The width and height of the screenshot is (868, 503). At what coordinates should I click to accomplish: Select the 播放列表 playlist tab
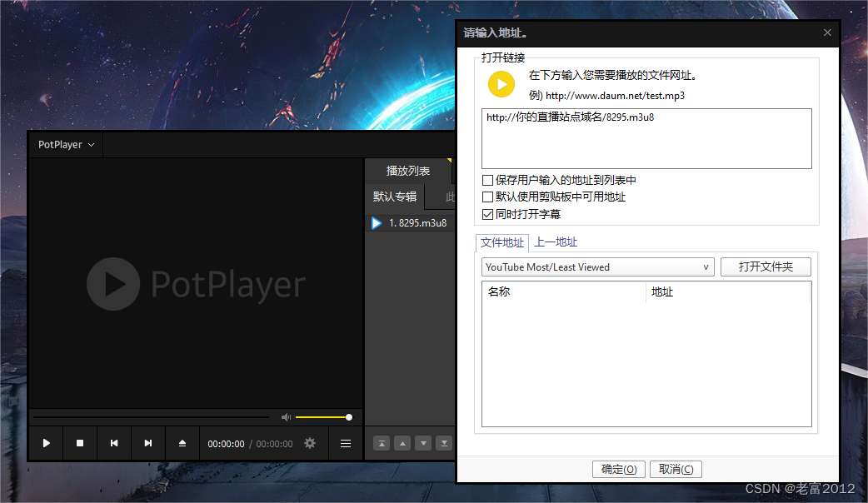pos(408,171)
